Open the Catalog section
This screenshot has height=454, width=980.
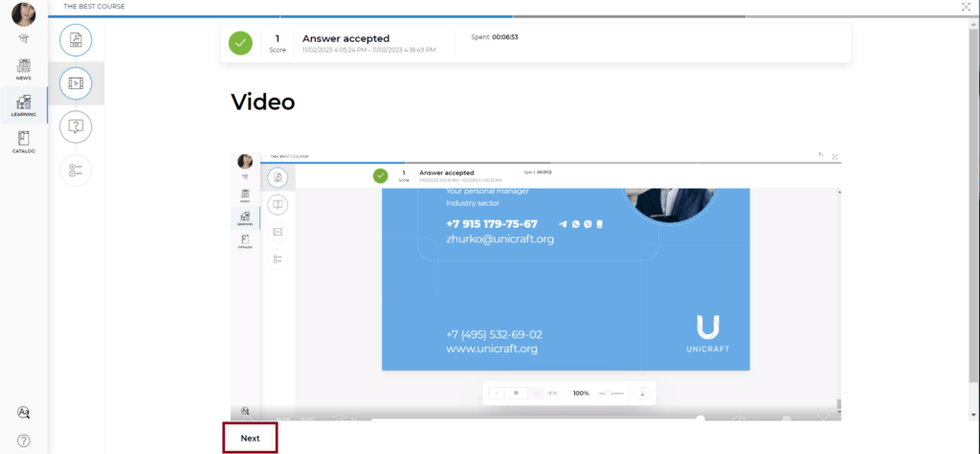(24, 142)
